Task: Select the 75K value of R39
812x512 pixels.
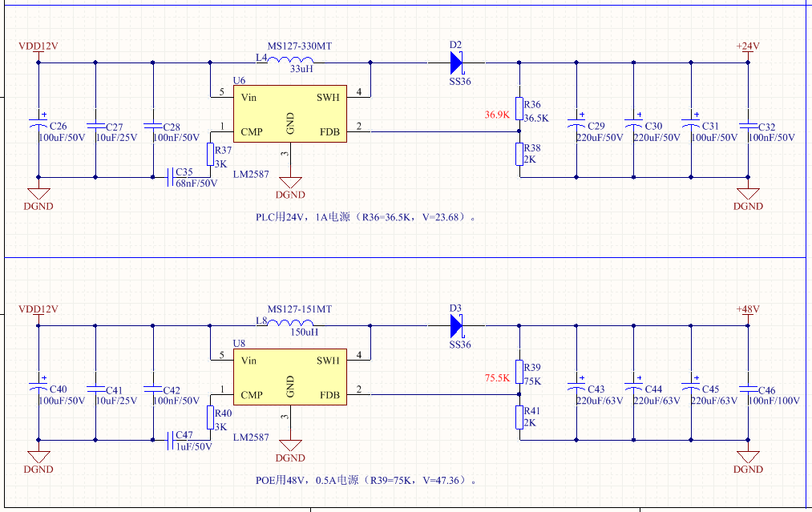Action: [x=532, y=381]
